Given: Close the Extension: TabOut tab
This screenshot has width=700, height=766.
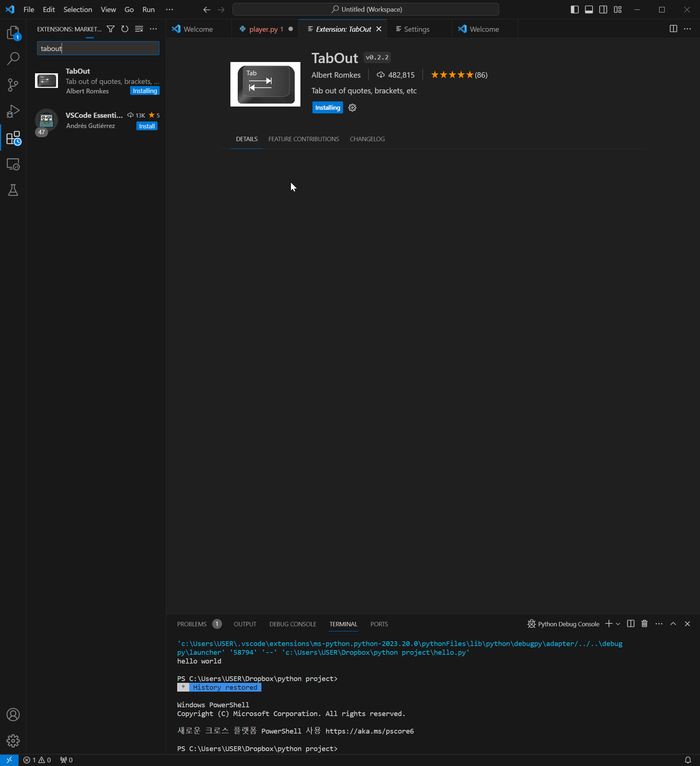Looking at the screenshot, I should coord(379,29).
